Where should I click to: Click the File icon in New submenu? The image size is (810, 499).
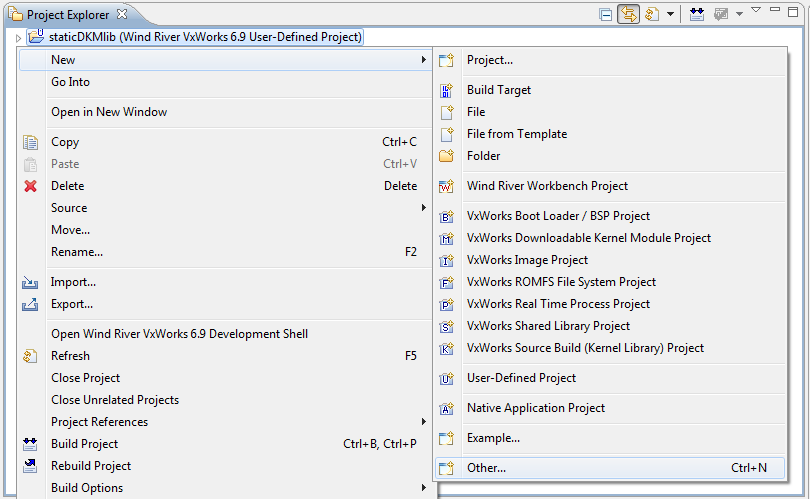click(446, 112)
